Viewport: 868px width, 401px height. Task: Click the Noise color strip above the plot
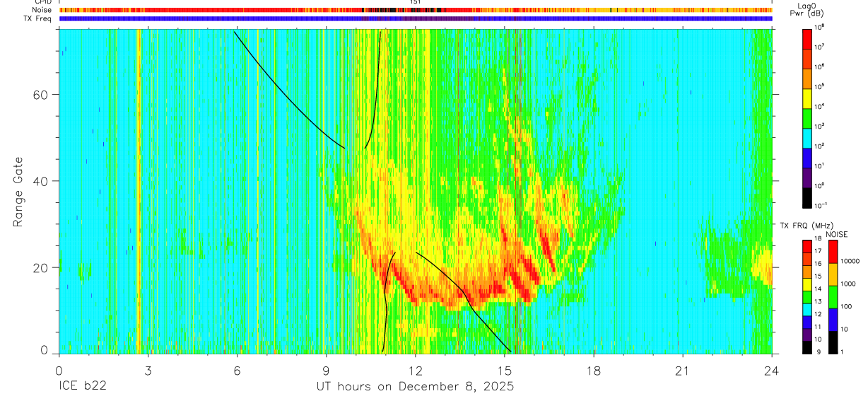416,10
